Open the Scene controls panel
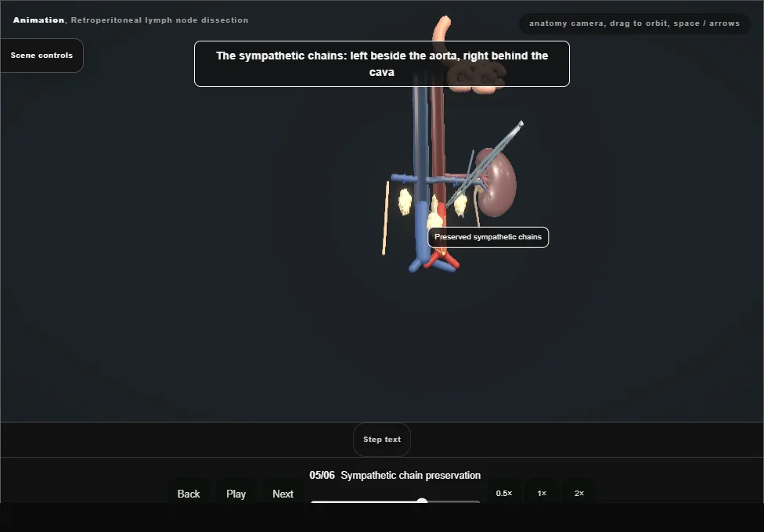Image resolution: width=764 pixels, height=532 pixels. 42,56
